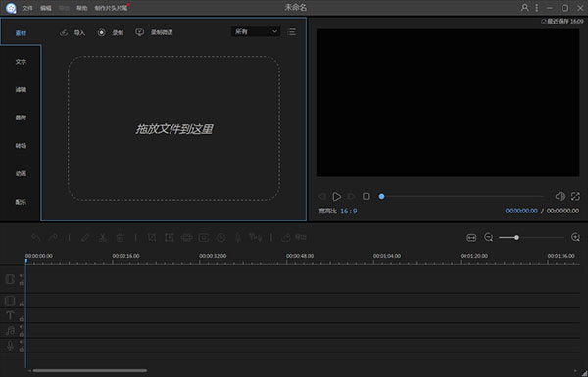Lock the video track
The height and width of the screenshot is (377, 588).
pos(21,283)
